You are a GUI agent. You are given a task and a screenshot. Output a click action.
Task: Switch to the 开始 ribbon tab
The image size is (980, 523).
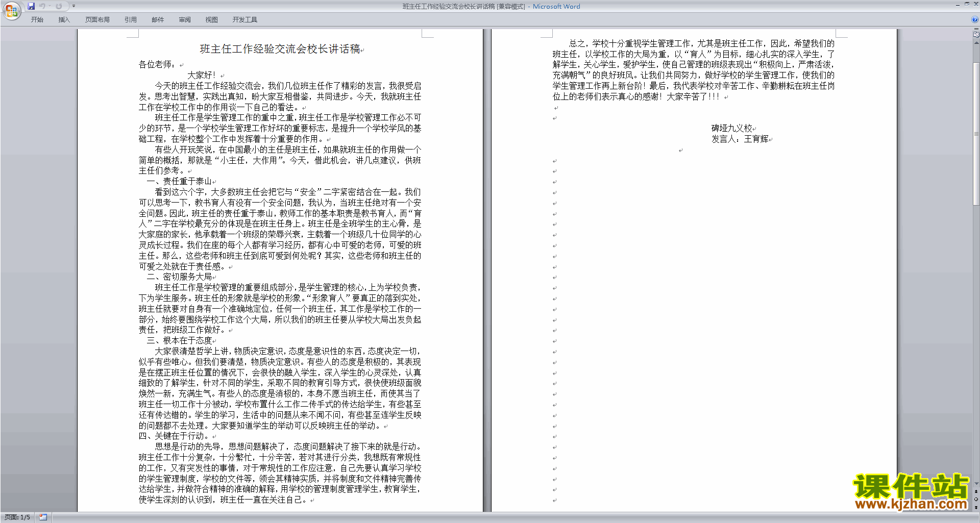click(37, 20)
